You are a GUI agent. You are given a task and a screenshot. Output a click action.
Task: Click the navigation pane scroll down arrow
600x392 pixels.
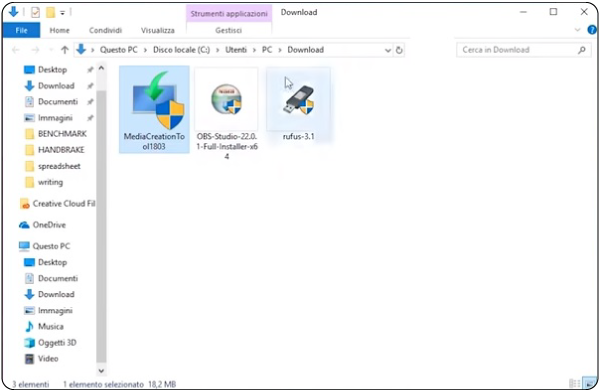[x=101, y=371]
